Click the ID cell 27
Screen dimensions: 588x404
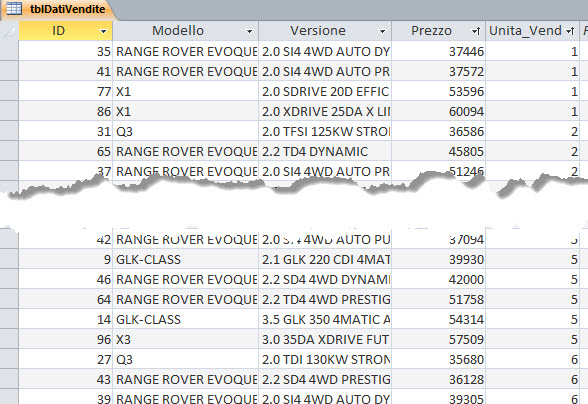point(66,359)
